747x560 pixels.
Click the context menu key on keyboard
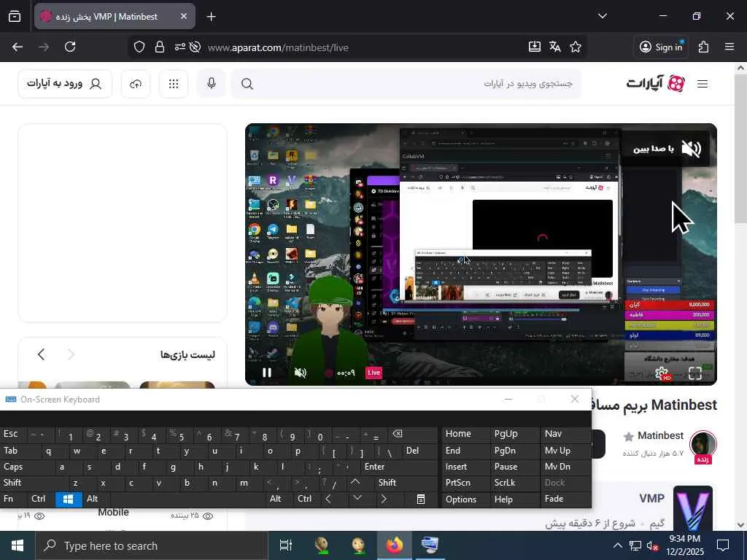[421, 499]
